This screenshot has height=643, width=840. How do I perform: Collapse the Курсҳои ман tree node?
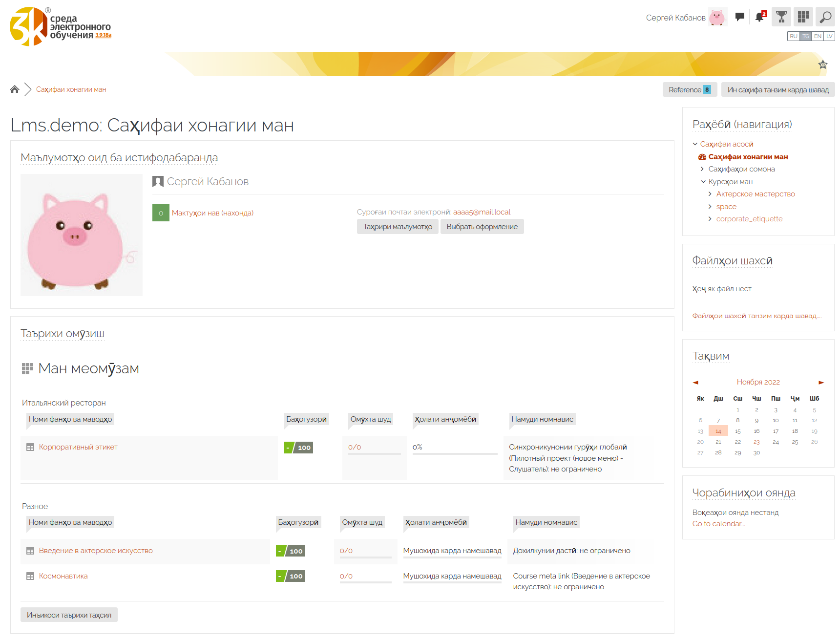[703, 182]
